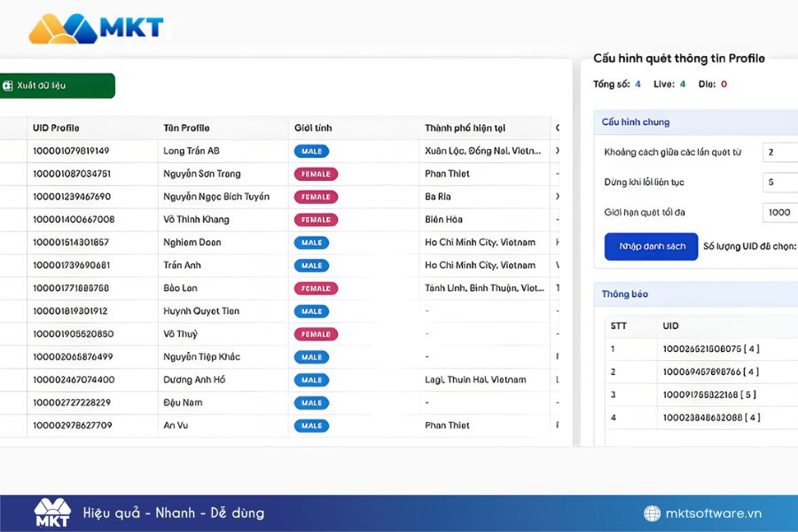Image resolution: width=798 pixels, height=532 pixels.
Task: Select UID 100001514301657 row cell
Action: (x=71, y=243)
